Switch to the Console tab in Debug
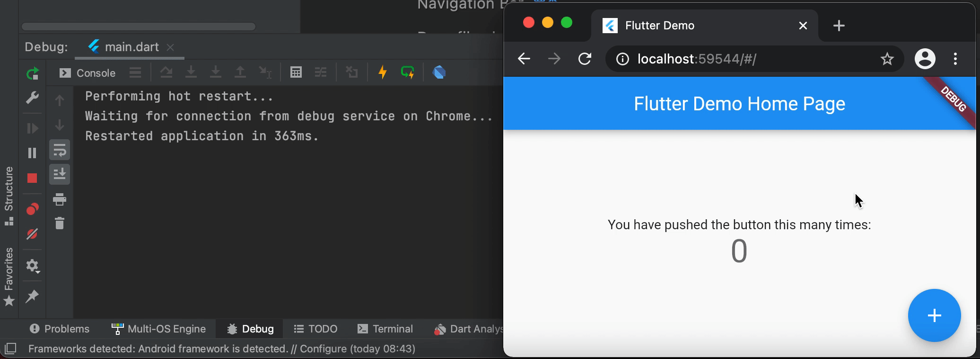This screenshot has width=980, height=359. point(87,73)
